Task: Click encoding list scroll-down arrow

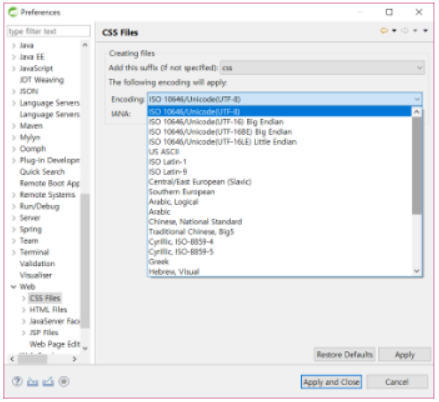Action: coord(417,271)
